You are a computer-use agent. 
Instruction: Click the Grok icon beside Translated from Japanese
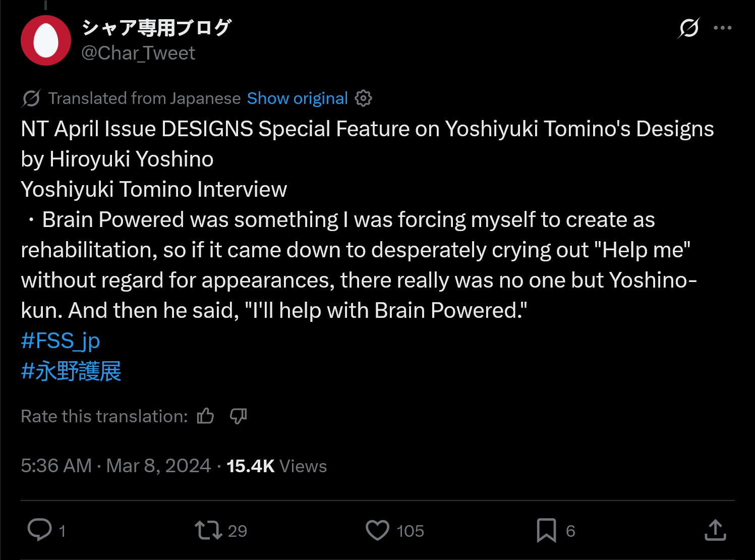click(x=31, y=98)
